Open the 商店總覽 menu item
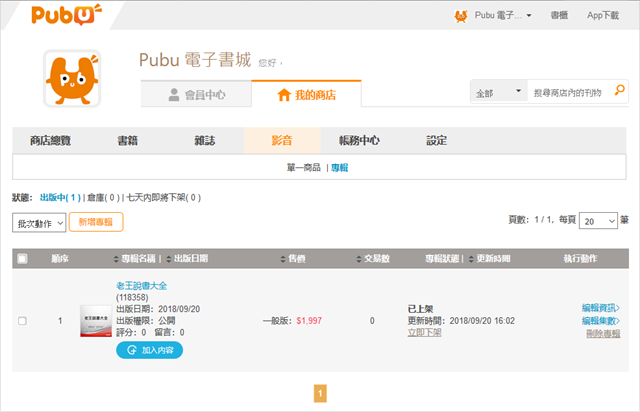 (x=51, y=140)
